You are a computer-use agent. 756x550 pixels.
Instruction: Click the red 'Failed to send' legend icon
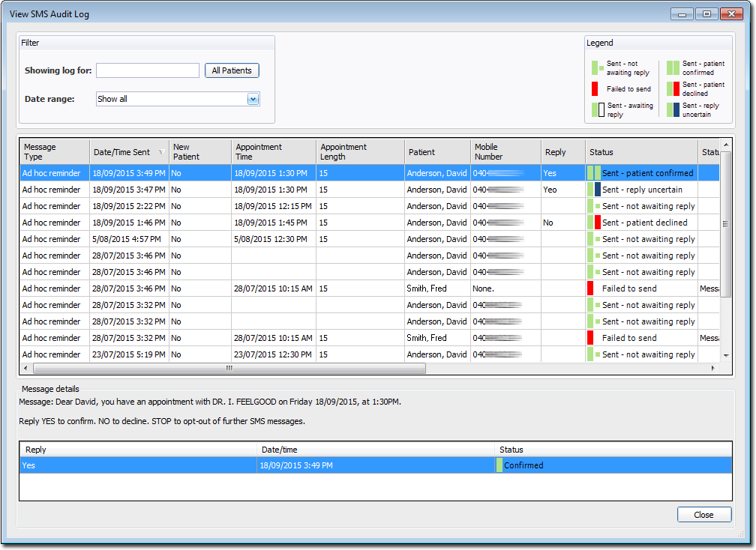595,89
